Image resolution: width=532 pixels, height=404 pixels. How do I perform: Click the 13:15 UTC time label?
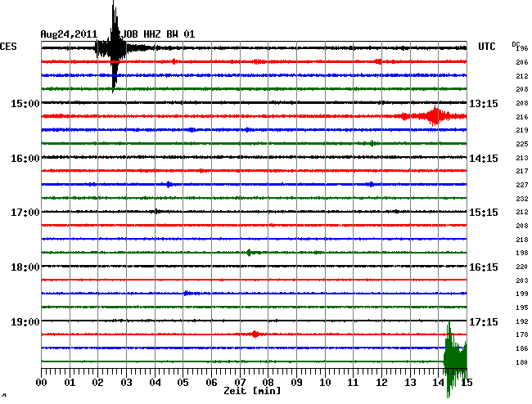click(x=484, y=103)
